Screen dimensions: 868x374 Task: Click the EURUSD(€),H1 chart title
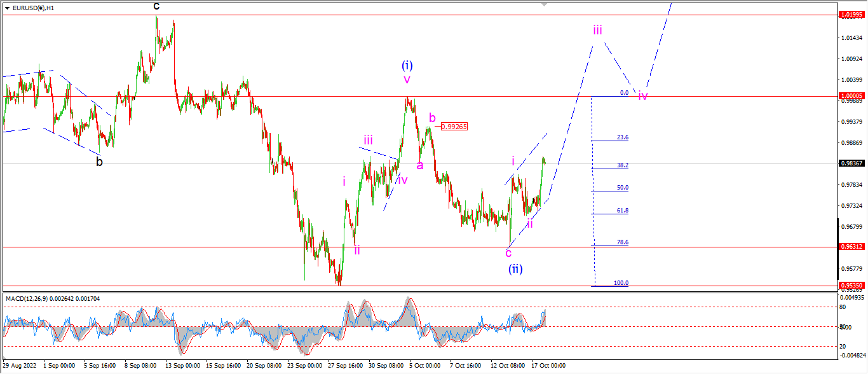tap(34, 8)
